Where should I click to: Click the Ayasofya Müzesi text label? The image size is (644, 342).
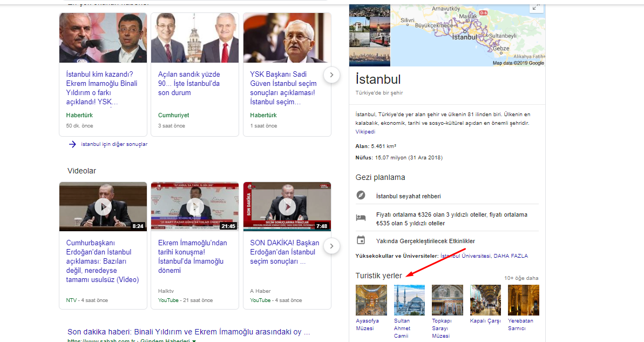point(367,325)
